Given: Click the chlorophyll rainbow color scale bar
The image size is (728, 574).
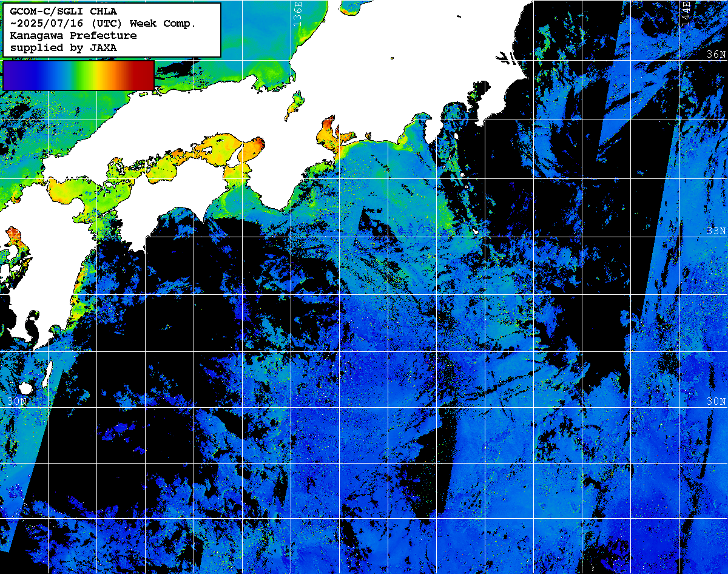Looking at the screenshot, I should coord(78,75).
